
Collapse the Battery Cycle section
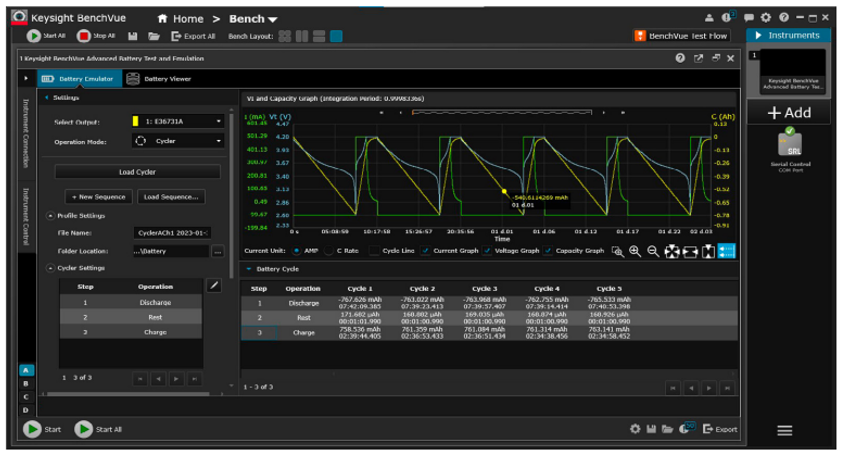click(250, 269)
